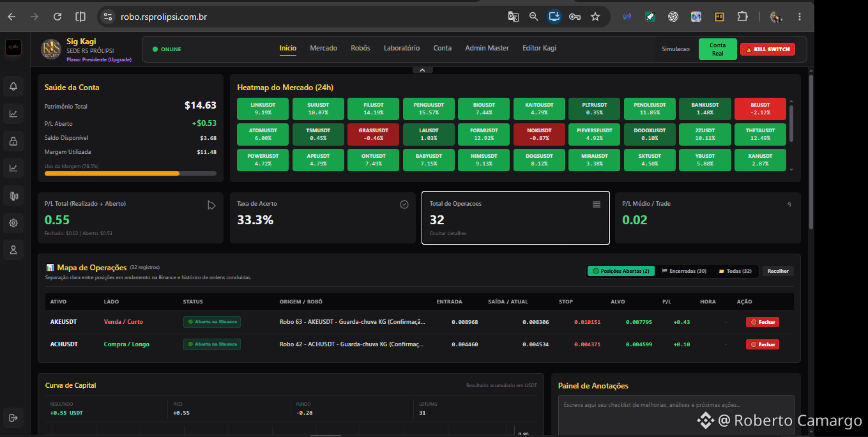Switch to Conta Real mode
868x437 pixels.
click(717, 49)
